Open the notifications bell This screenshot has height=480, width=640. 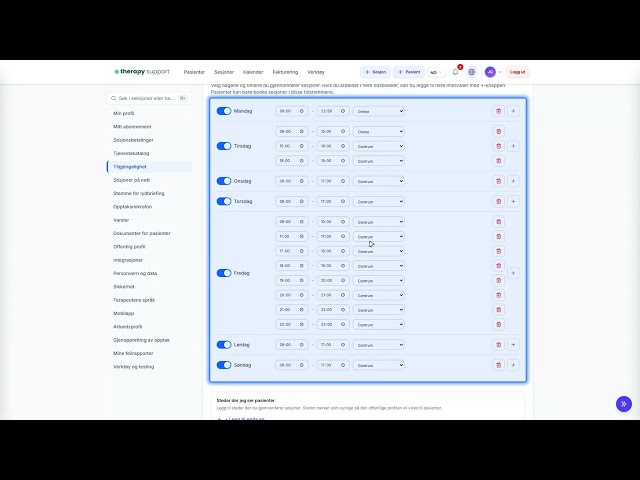point(456,72)
